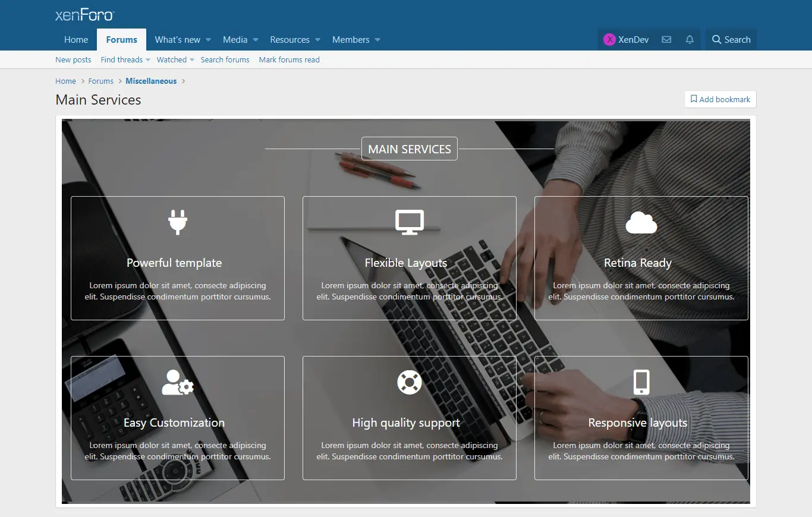This screenshot has width=812, height=517.
Task: Open the What's new tab
Action: click(x=178, y=40)
